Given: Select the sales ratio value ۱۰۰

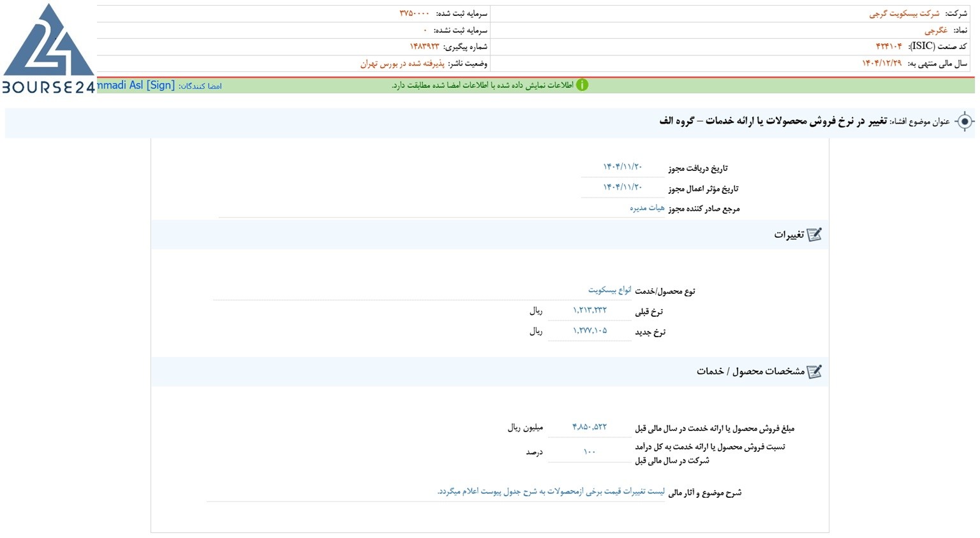Looking at the screenshot, I should point(590,451).
